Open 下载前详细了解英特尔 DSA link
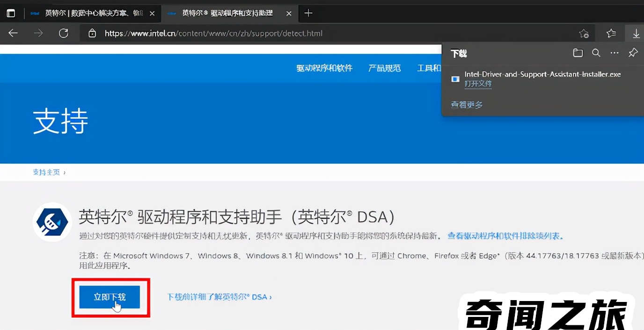The image size is (644, 330). tap(220, 297)
